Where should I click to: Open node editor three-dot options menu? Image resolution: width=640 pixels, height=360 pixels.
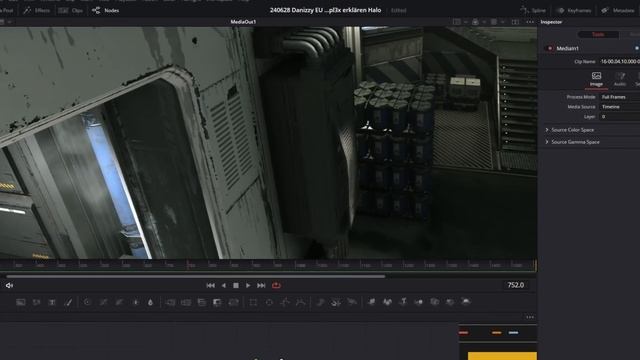pyautogui.click(x=530, y=317)
